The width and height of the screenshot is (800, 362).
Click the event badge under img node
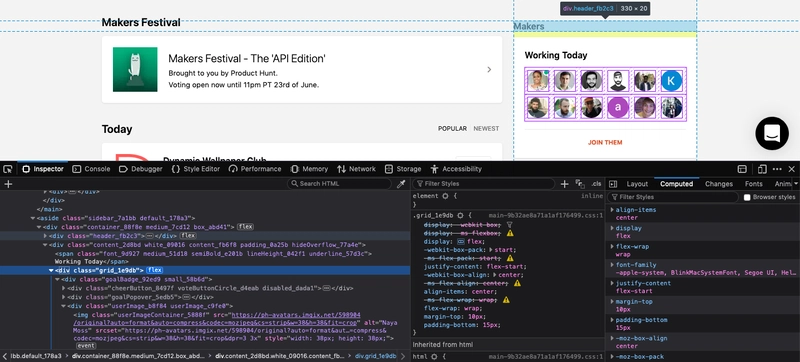click(x=86, y=346)
